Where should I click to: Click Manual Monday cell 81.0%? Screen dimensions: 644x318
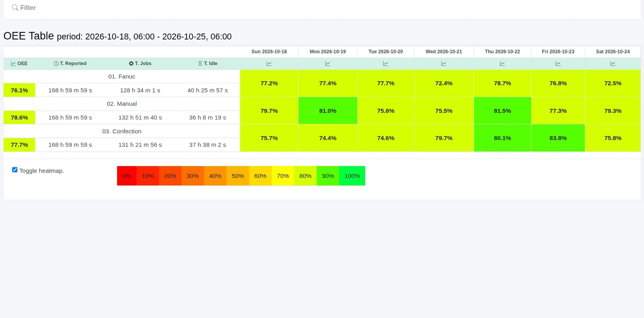pos(328,111)
